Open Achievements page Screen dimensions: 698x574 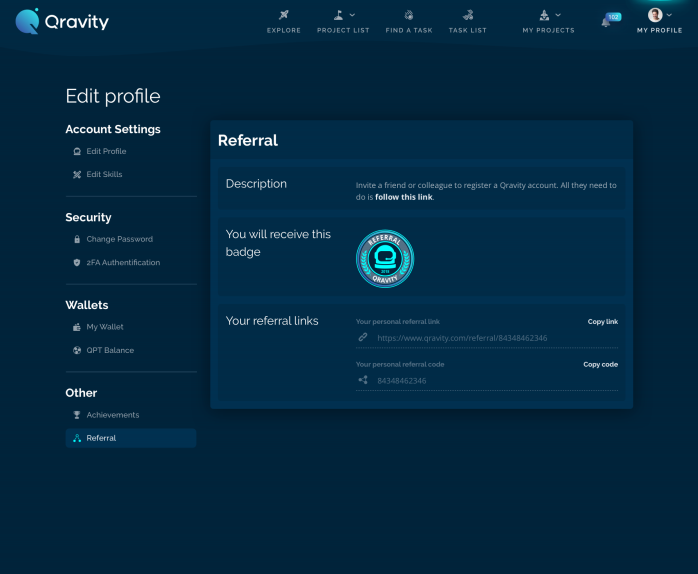tap(113, 415)
